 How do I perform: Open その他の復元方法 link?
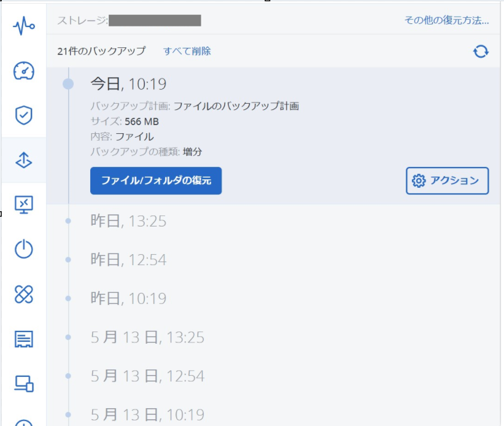tap(446, 20)
